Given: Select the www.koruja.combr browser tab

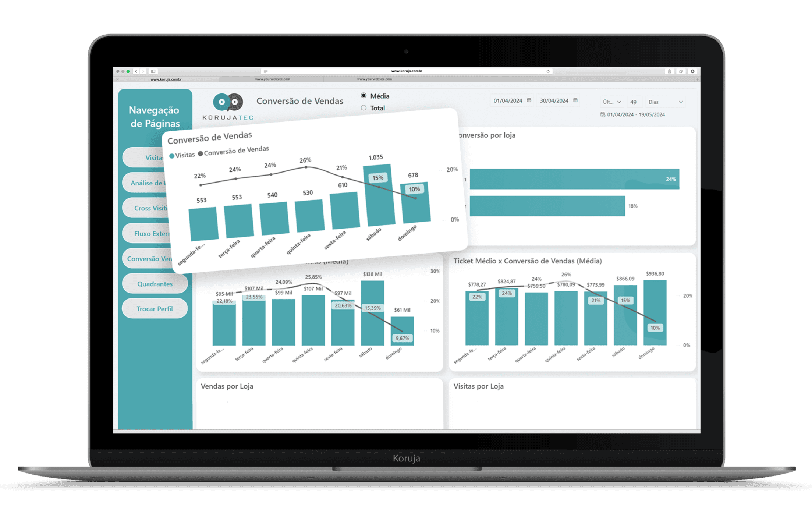Looking at the screenshot, I should coord(166,79).
